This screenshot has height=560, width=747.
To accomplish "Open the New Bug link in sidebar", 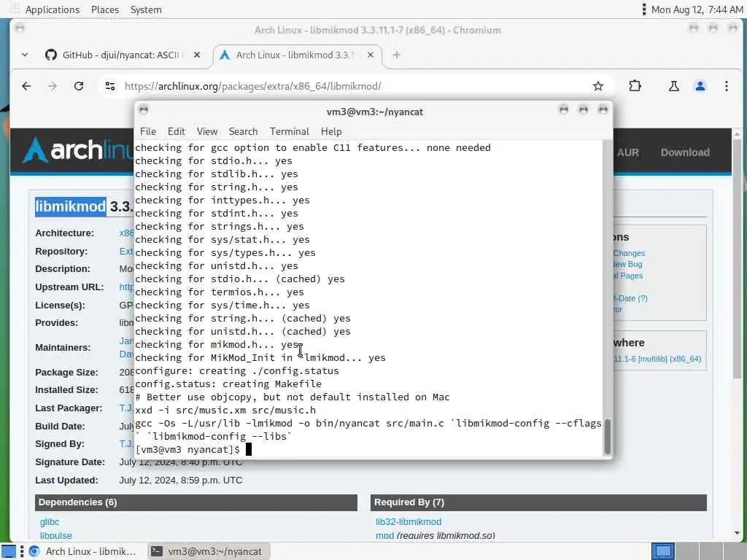I will pos(627,264).
